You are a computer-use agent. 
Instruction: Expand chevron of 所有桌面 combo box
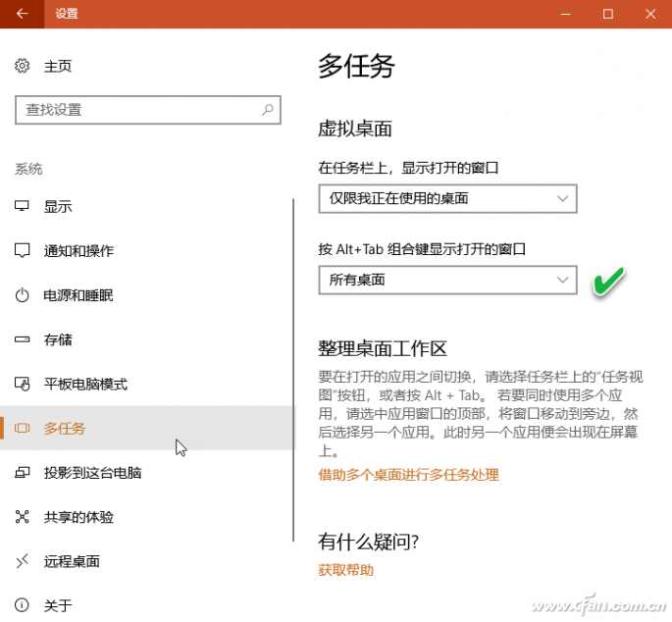coord(562,280)
